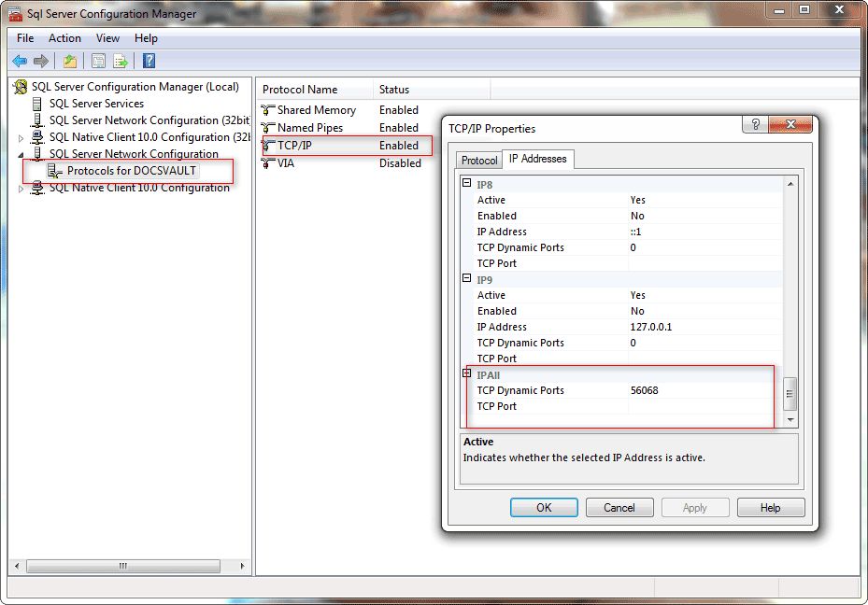Click the forward navigation arrow icon
The height and width of the screenshot is (605, 868).
tap(39, 61)
